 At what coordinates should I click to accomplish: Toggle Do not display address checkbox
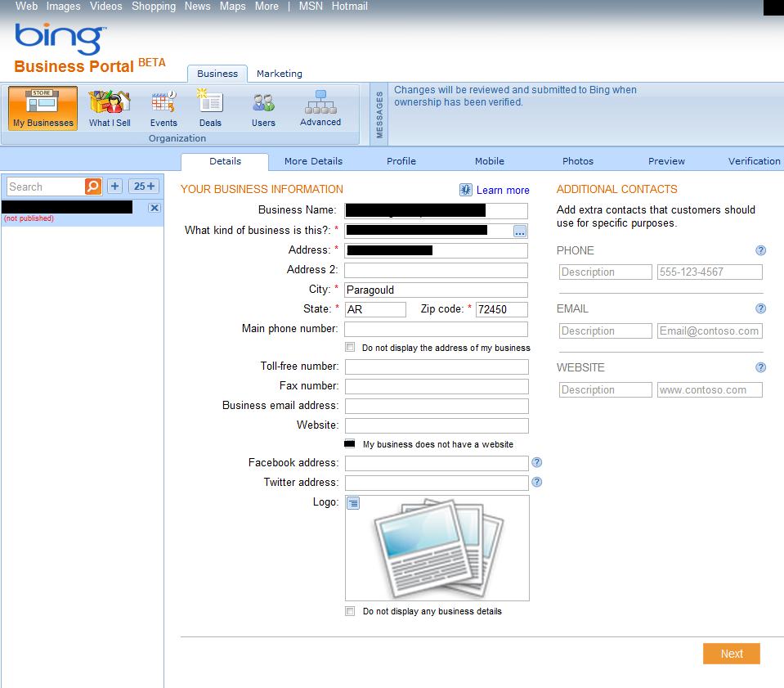[350, 347]
